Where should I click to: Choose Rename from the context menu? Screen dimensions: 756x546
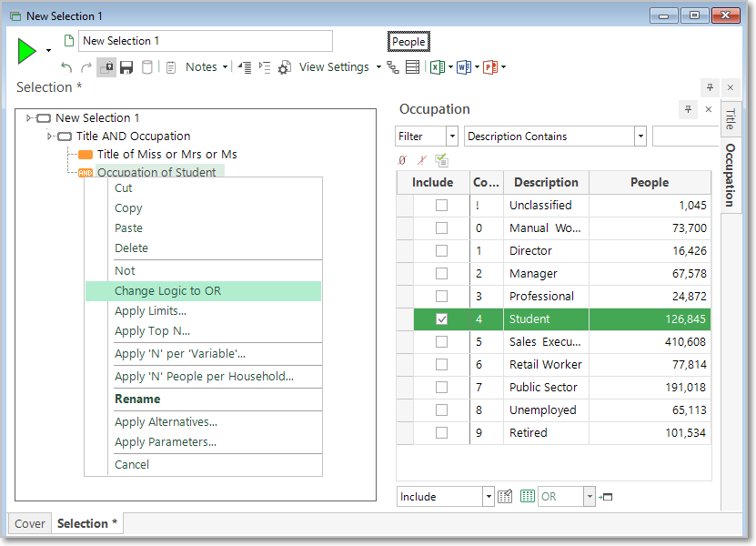coord(203,399)
